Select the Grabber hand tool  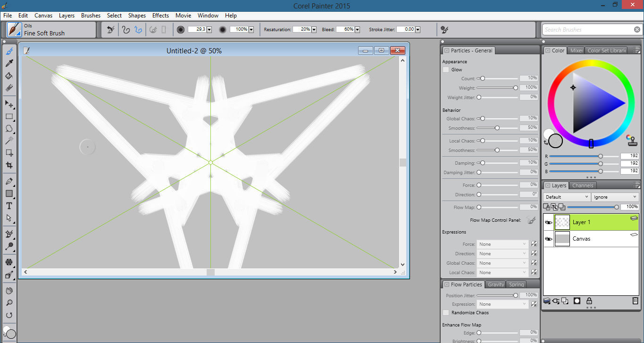click(x=9, y=291)
